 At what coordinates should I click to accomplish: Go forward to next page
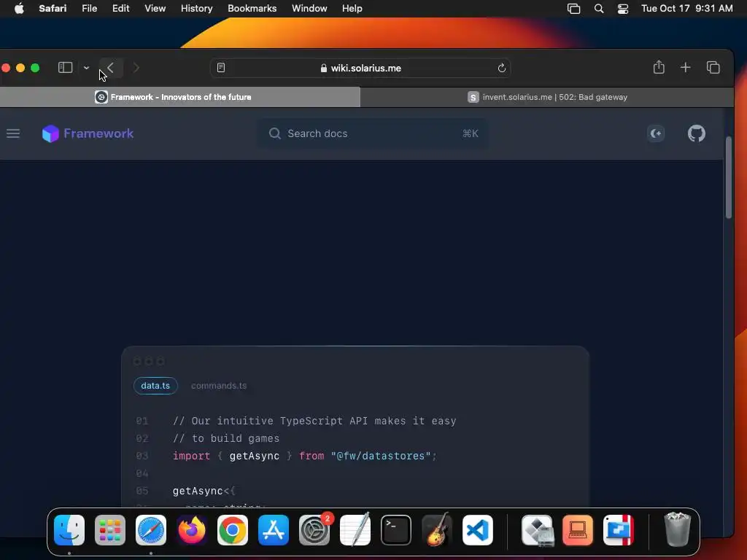pos(136,68)
